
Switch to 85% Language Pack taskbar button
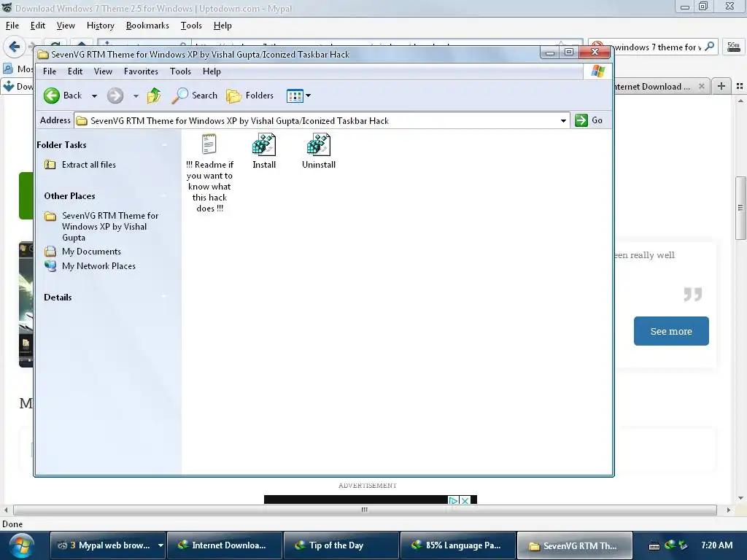(x=457, y=545)
